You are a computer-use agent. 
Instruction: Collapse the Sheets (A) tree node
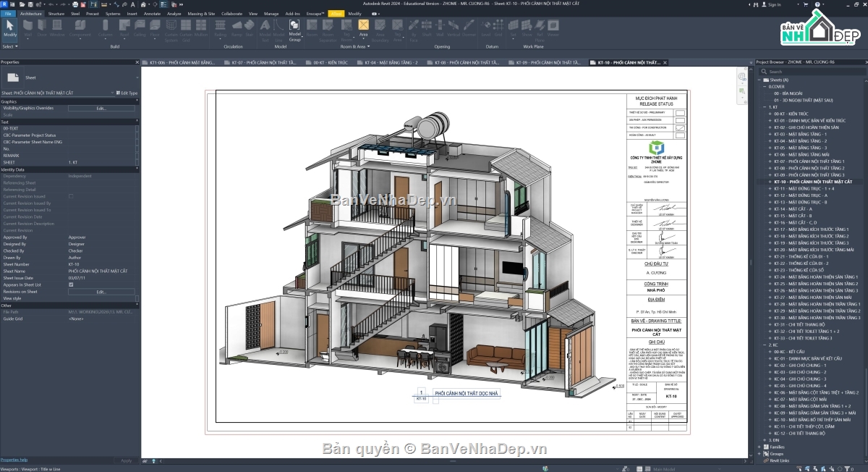click(x=760, y=80)
